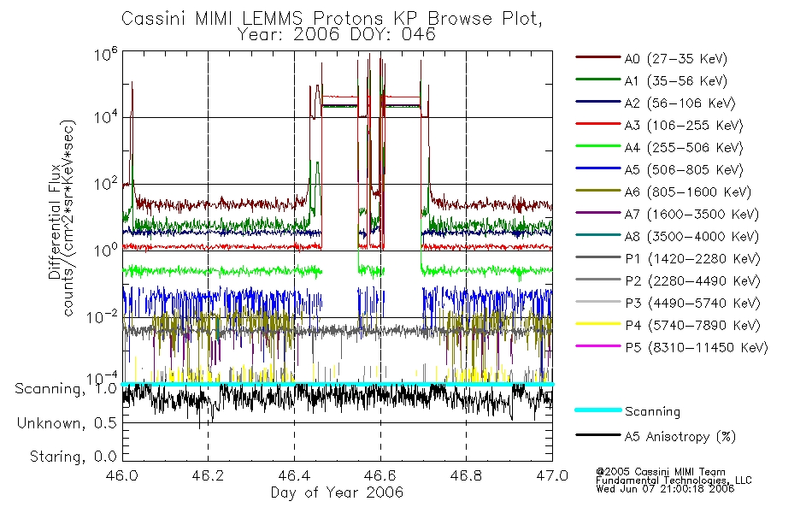Click the dark red A0 legend line
812x513 pixels.
[597, 57]
